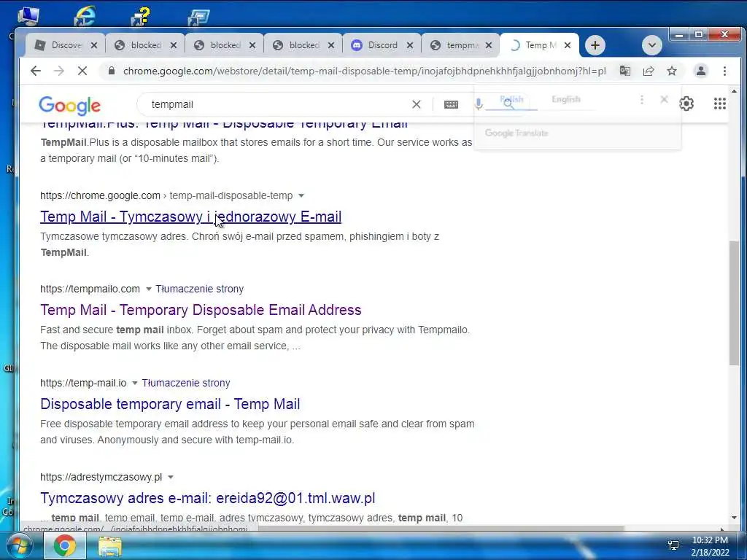
Task: Start voice search with microphone icon
Action: click(479, 104)
